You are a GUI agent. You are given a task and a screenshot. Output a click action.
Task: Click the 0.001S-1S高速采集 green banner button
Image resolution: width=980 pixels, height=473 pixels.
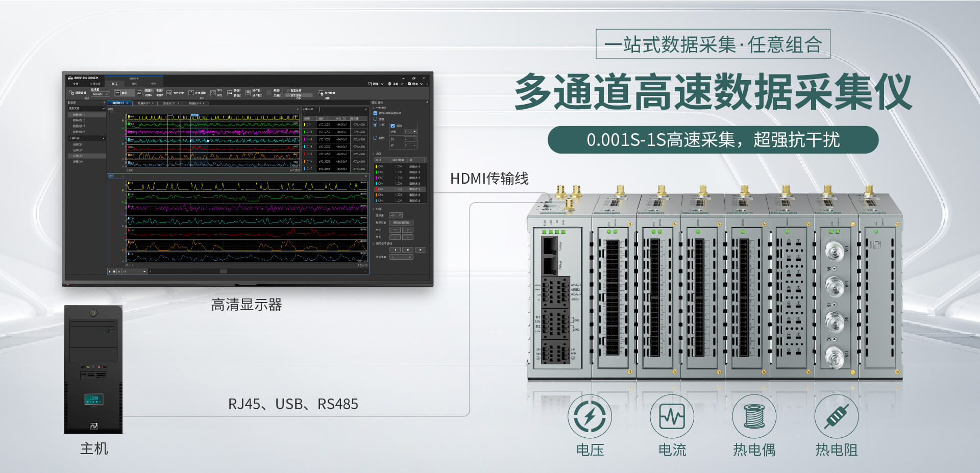click(x=713, y=140)
